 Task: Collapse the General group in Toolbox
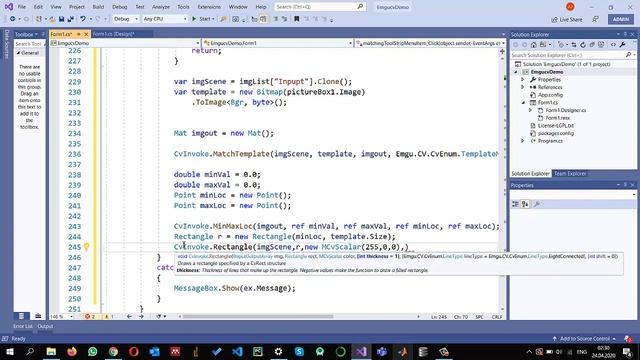point(18,53)
